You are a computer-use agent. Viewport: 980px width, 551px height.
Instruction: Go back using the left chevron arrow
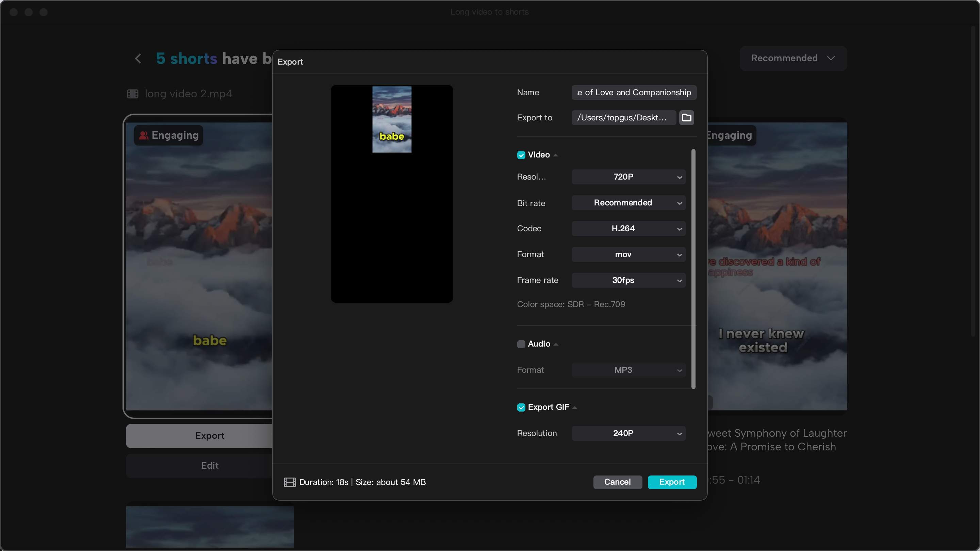point(138,59)
